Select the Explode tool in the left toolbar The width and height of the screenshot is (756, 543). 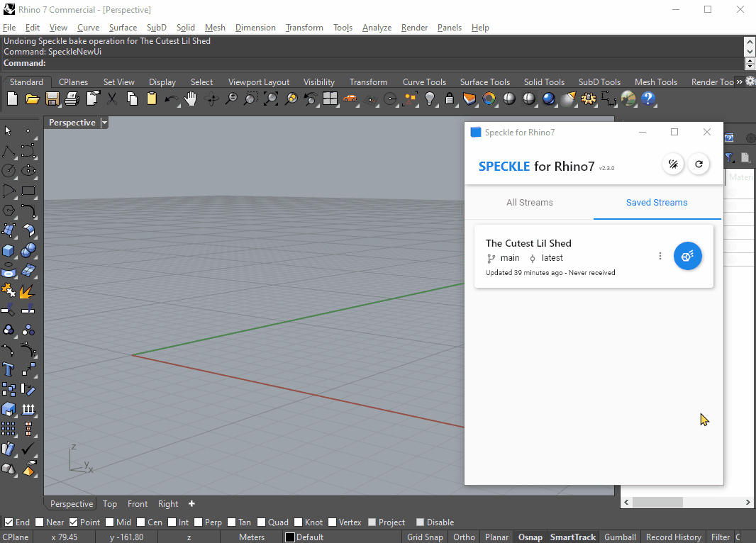[28, 291]
